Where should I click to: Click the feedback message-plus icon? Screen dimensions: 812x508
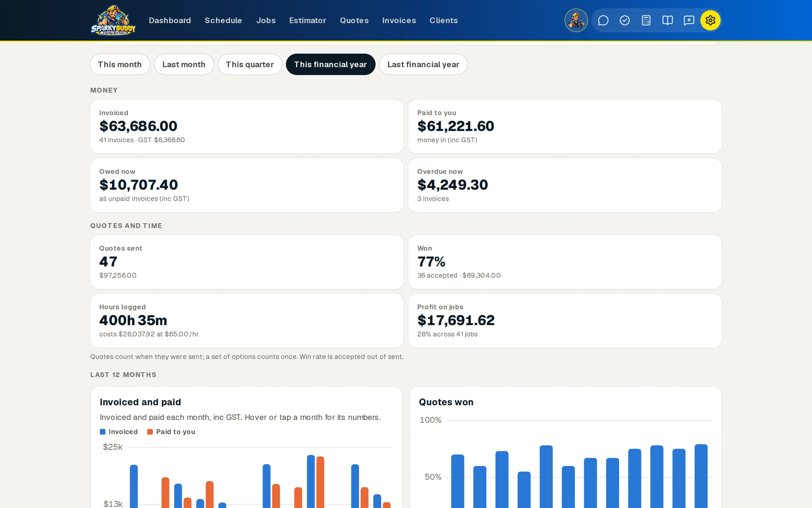coord(689,20)
